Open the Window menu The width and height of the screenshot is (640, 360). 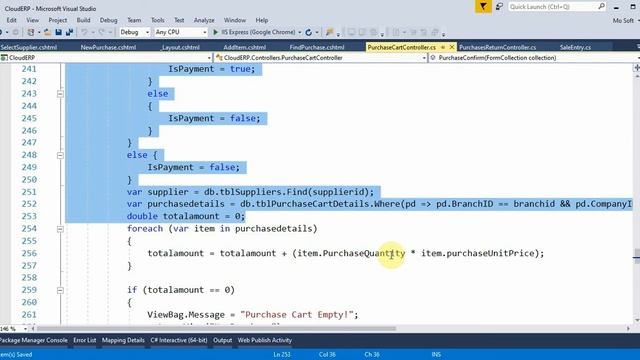coord(235,20)
